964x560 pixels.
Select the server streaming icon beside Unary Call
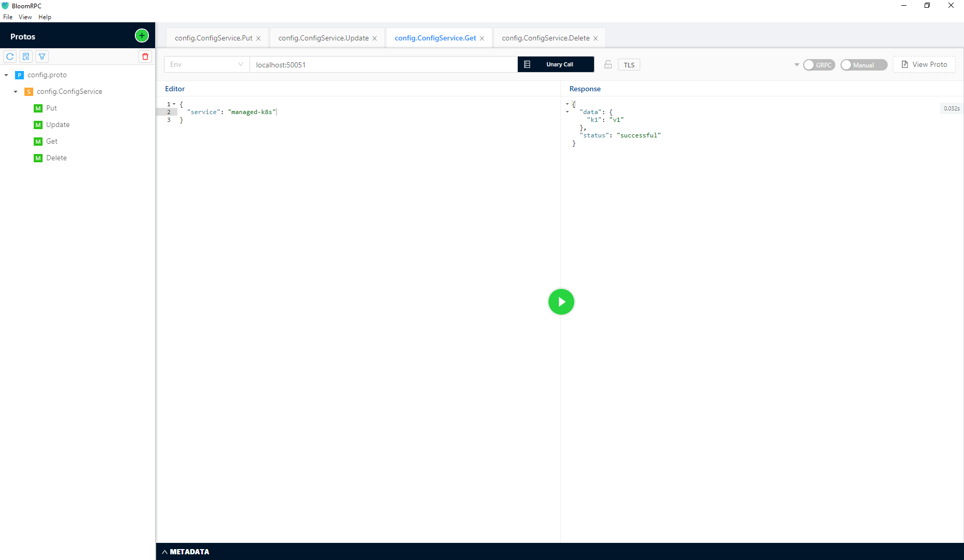[527, 64]
